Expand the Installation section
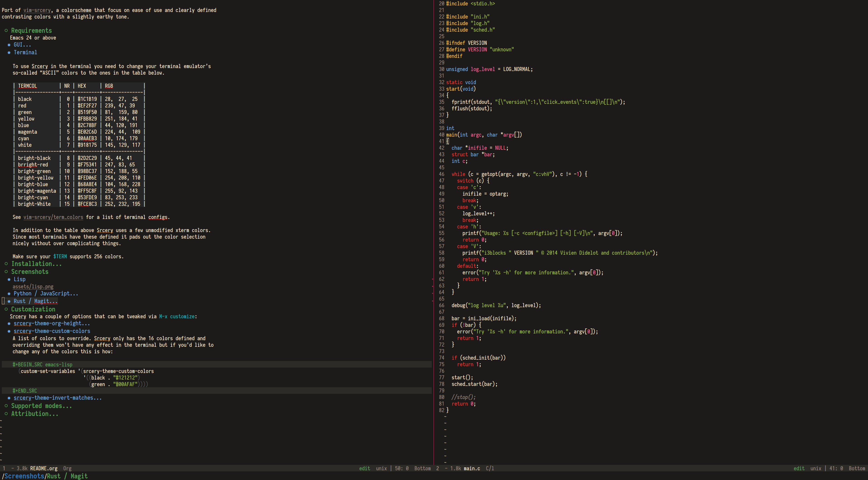868x480 pixels. pos(33,264)
